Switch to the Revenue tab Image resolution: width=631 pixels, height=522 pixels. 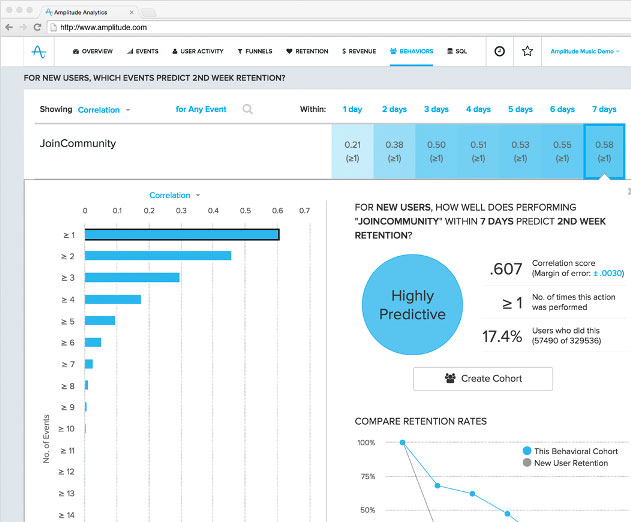pyautogui.click(x=359, y=50)
